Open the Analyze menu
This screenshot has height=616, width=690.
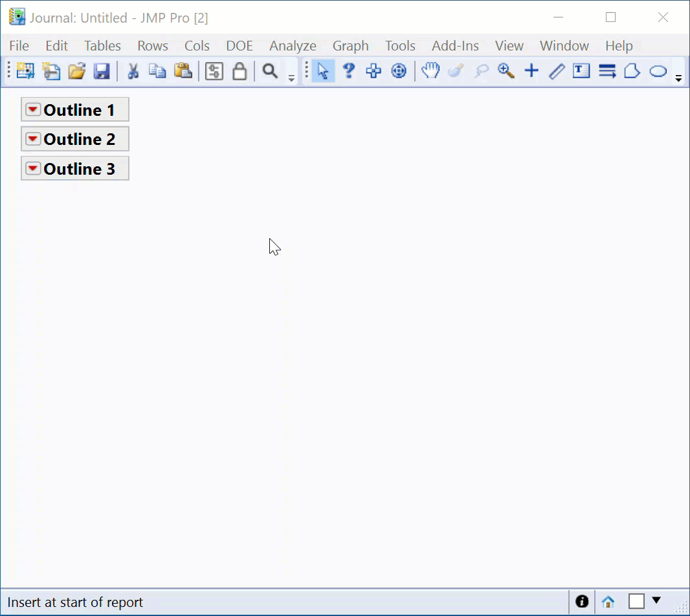coord(293,45)
